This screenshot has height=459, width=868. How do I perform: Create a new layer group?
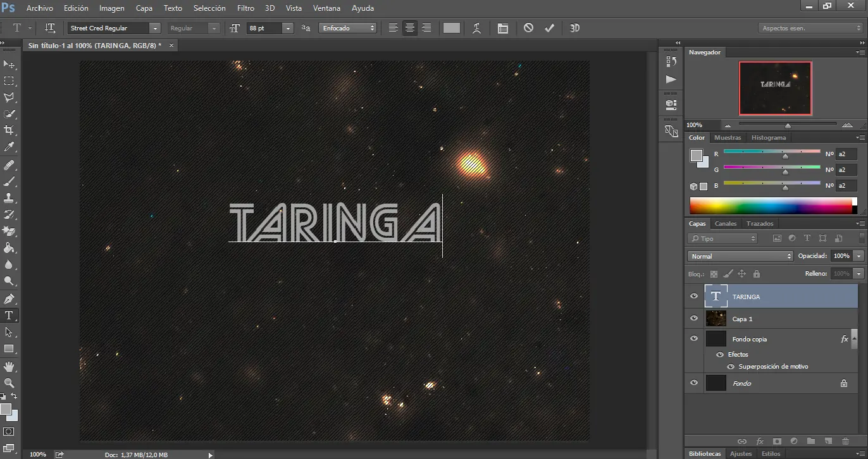pos(811,441)
